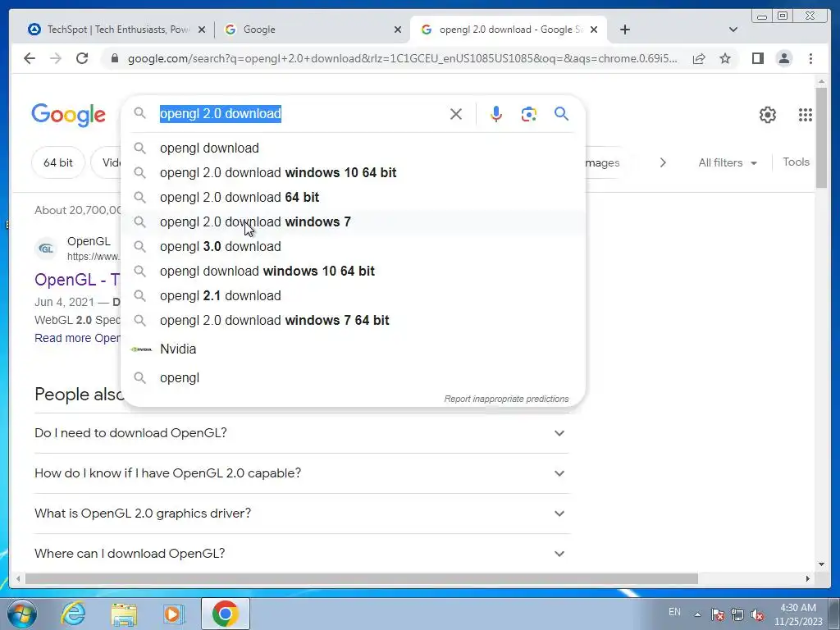This screenshot has width=840, height=630.
Task: Click the horizontal scrollbar thumb
Action: 362,578
